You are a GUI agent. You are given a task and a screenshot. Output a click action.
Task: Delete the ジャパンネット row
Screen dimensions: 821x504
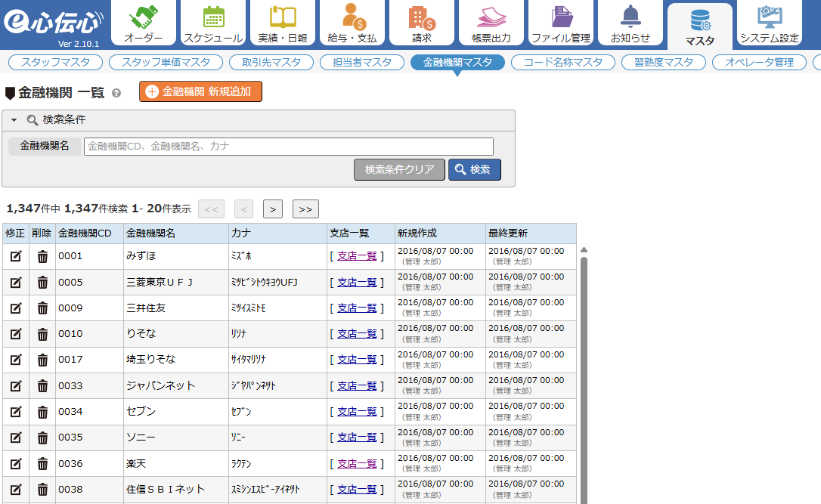pos(42,386)
